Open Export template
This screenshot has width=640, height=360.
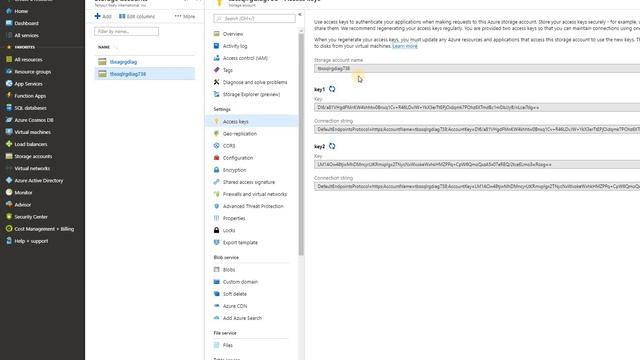[240, 242]
